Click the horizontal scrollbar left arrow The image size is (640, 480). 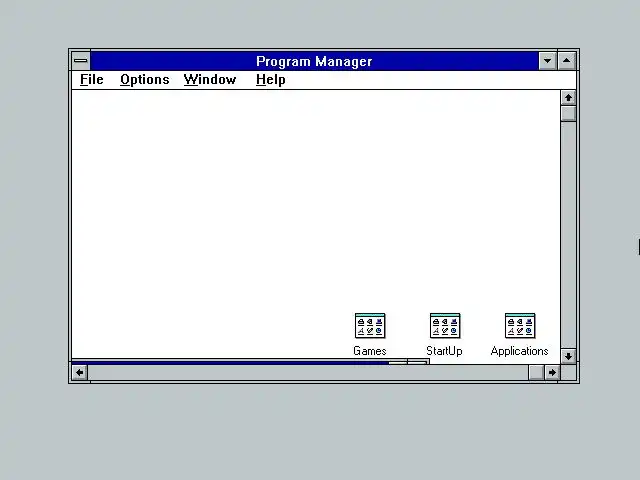[x=80, y=372]
